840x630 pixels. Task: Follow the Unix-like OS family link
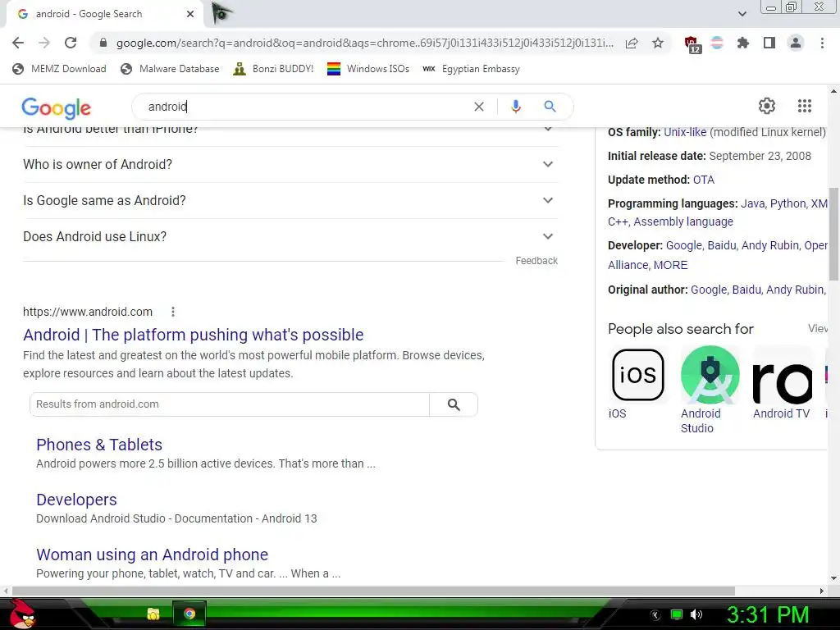click(x=685, y=132)
